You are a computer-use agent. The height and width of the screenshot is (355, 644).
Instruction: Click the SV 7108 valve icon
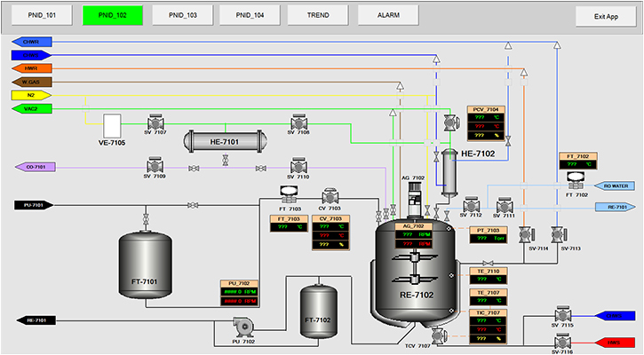click(299, 122)
